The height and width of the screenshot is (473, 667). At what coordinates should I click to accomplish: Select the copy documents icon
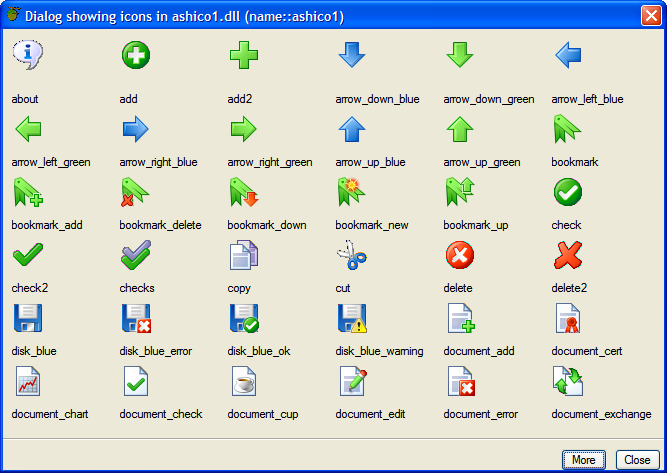(244, 256)
